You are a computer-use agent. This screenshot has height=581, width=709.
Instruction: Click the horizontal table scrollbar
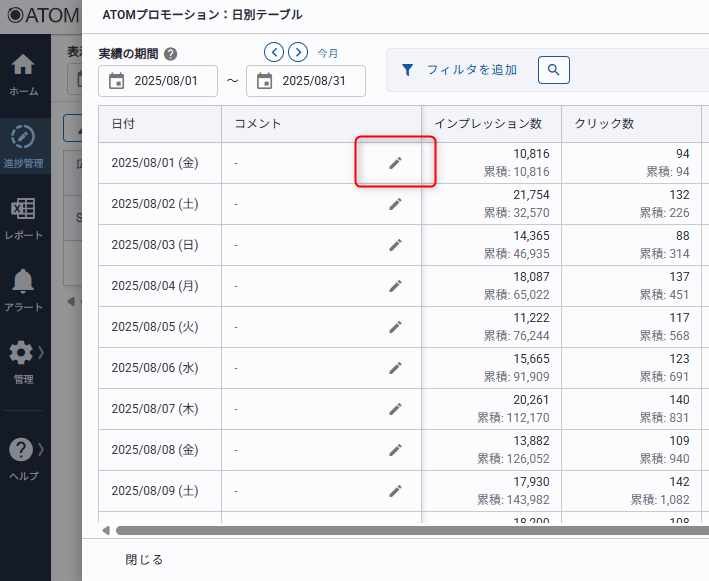pos(400,530)
